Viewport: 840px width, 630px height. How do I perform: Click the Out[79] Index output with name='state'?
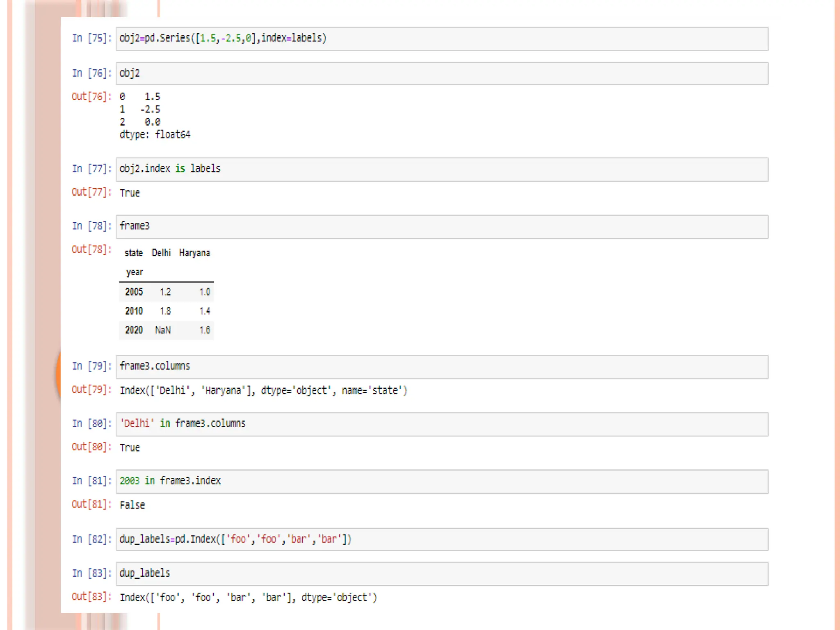263,390
